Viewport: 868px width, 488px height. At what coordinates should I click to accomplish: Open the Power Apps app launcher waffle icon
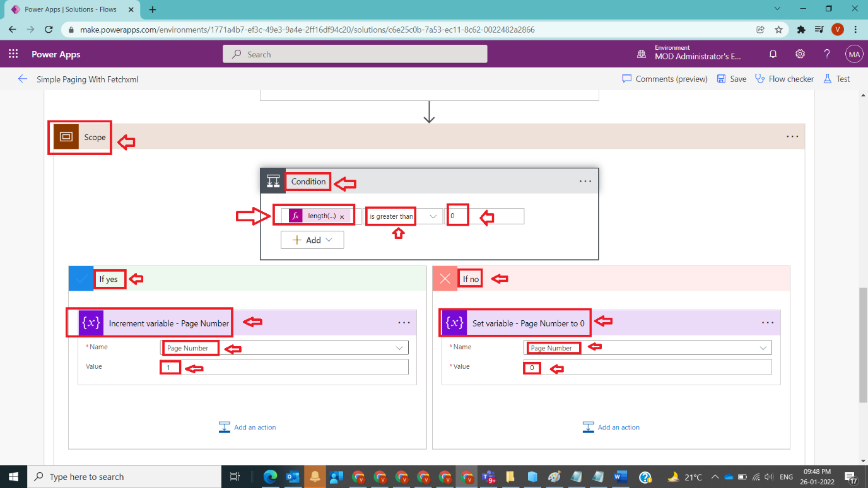click(13, 54)
